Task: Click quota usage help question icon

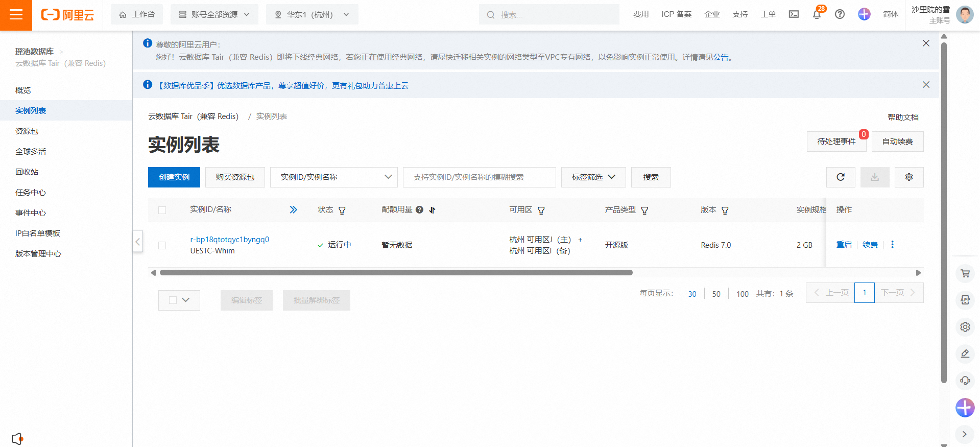Action: pyautogui.click(x=419, y=210)
